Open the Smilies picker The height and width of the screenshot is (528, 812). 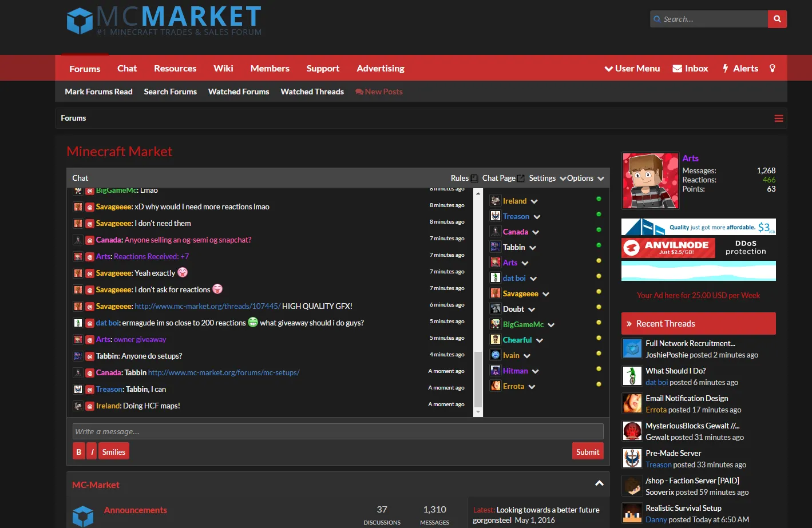114,451
